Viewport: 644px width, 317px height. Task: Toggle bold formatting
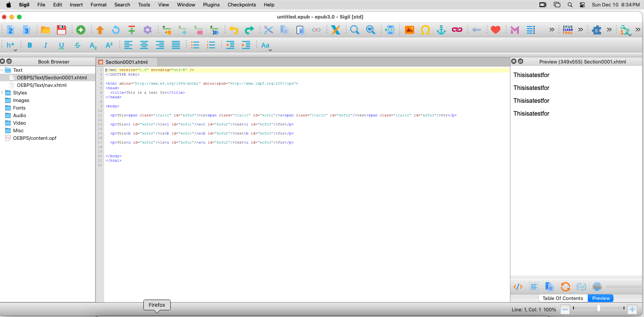tap(30, 45)
